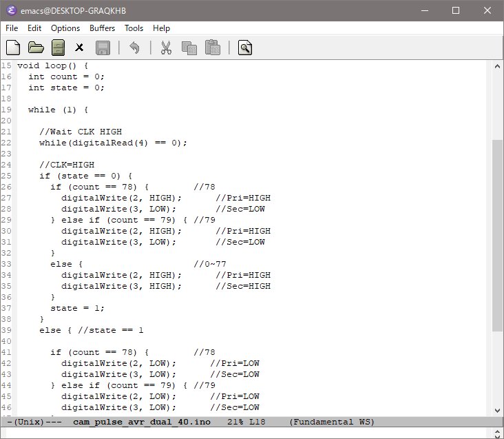Screen dimensions: 504x439
Task: Click the Emacs logo in title bar
Action: tap(11, 10)
